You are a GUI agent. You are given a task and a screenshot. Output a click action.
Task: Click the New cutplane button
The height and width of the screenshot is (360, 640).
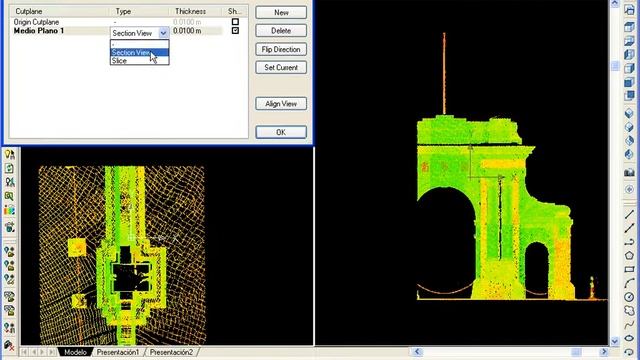pyautogui.click(x=281, y=13)
